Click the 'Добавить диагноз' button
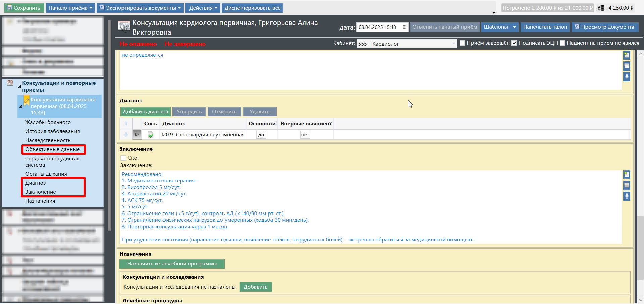 pos(145,112)
